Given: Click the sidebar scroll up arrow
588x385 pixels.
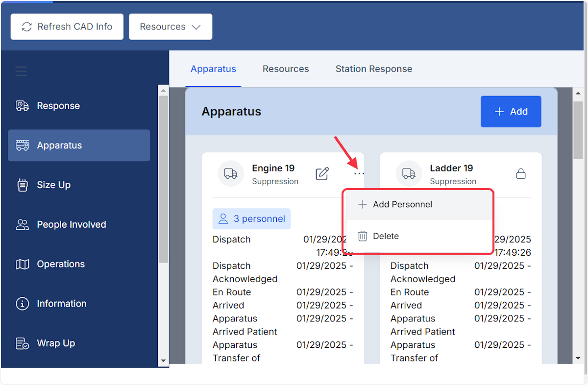Looking at the screenshot, I should [164, 90].
